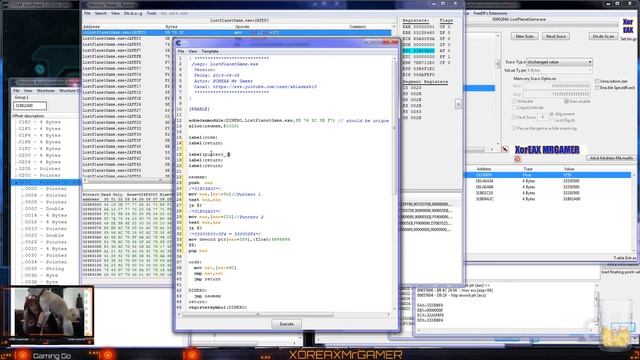Viewport: 640px width, 360px height.
Task: Click line 34 mov dword ptr code line
Action: 239,240
